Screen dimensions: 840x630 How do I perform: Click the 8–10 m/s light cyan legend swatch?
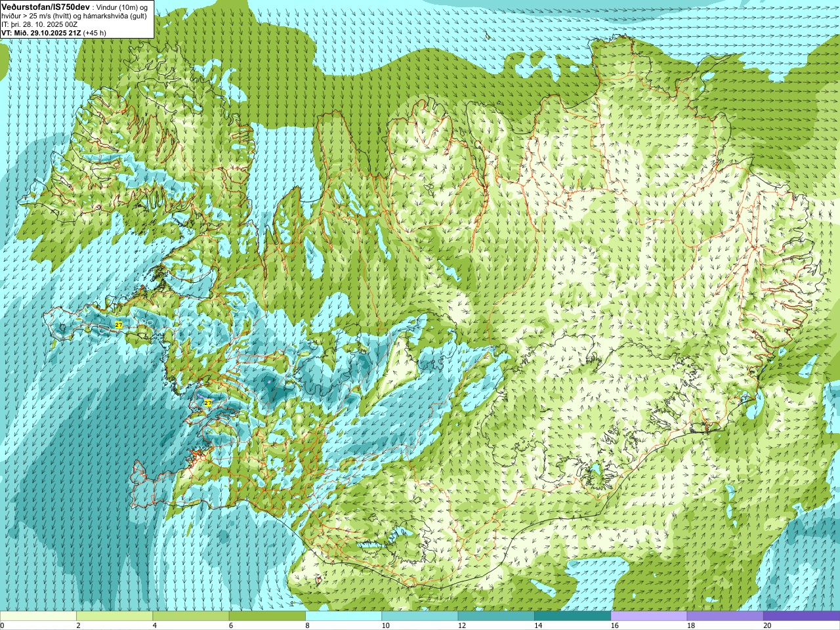[343, 616]
